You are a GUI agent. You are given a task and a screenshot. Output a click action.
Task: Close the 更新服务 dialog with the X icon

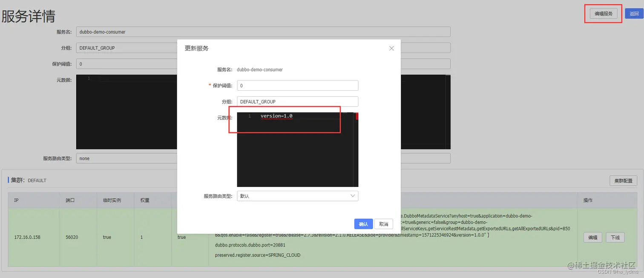coord(391,49)
